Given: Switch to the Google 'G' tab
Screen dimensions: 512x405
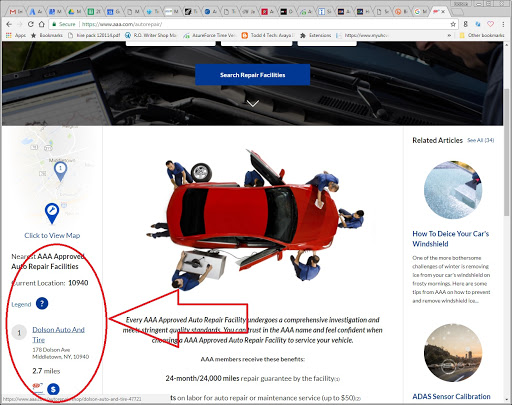Looking at the screenshot, I should (421, 12).
